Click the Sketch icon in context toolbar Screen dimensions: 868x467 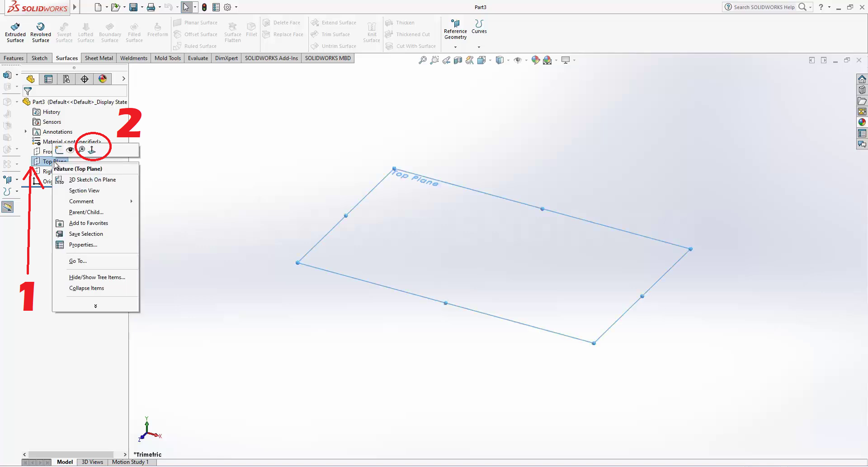(x=59, y=150)
